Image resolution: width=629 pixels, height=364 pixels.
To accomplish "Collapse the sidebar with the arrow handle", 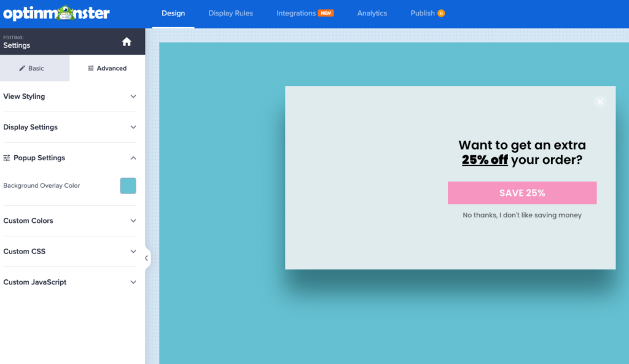I will coord(146,258).
